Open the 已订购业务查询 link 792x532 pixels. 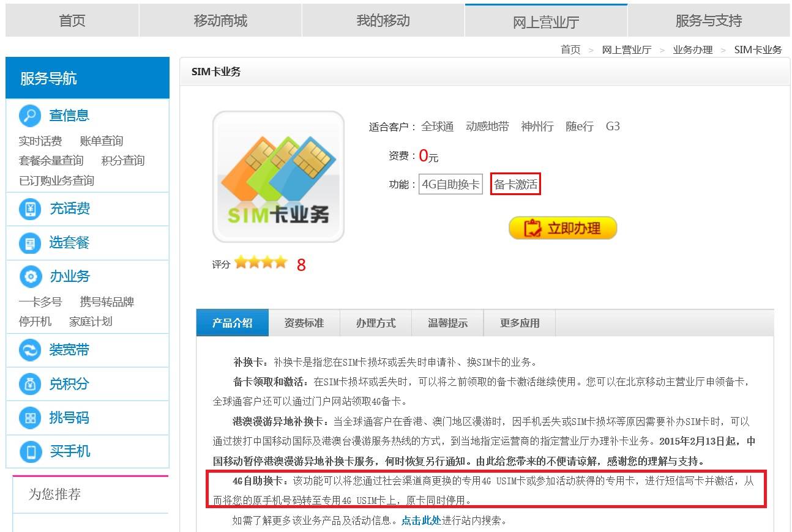tap(57, 180)
